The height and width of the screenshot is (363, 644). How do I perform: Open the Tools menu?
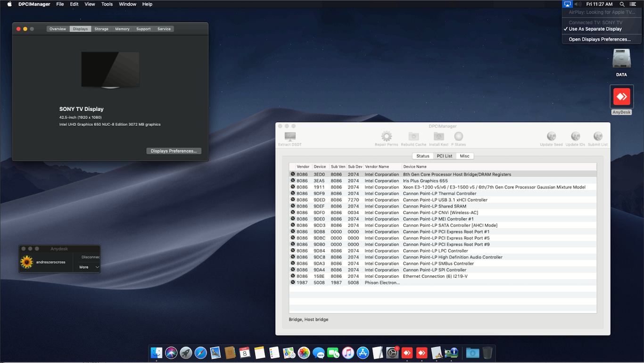(x=107, y=4)
